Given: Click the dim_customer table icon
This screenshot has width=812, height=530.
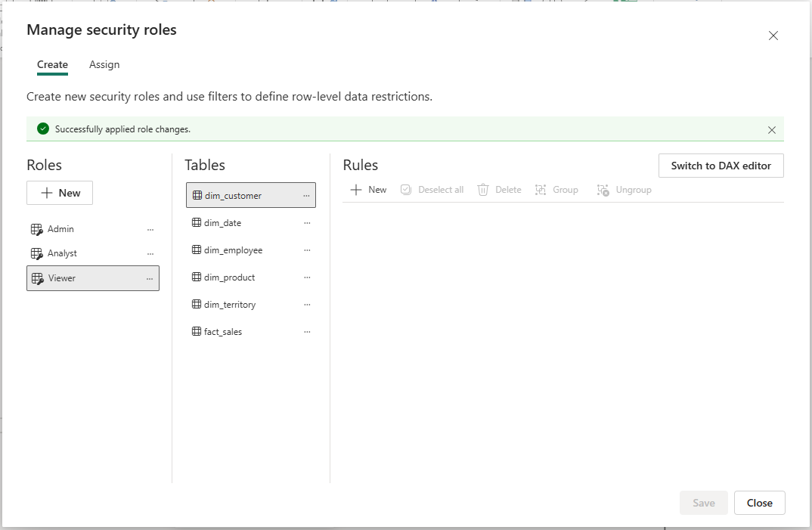Looking at the screenshot, I should [x=197, y=195].
